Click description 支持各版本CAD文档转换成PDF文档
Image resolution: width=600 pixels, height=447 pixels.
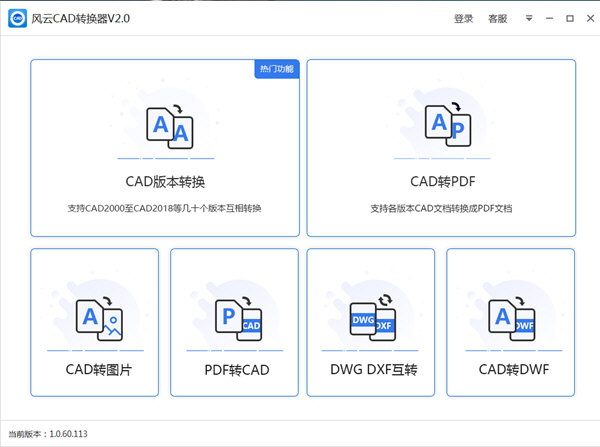click(441, 208)
